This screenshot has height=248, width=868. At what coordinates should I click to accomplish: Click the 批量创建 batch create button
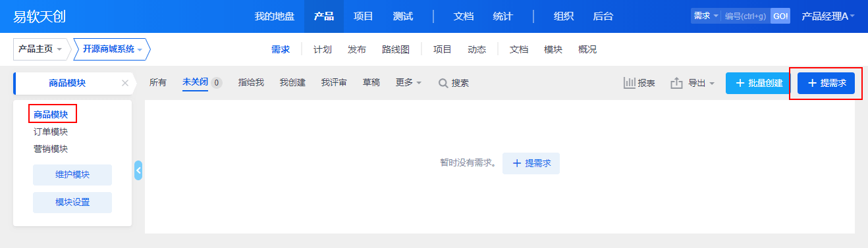coord(759,83)
